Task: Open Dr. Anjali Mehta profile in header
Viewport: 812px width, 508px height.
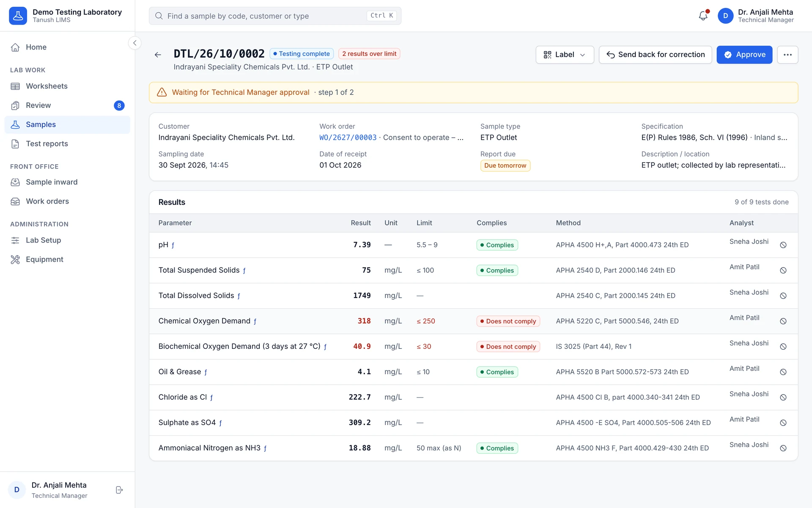Action: [x=756, y=16]
